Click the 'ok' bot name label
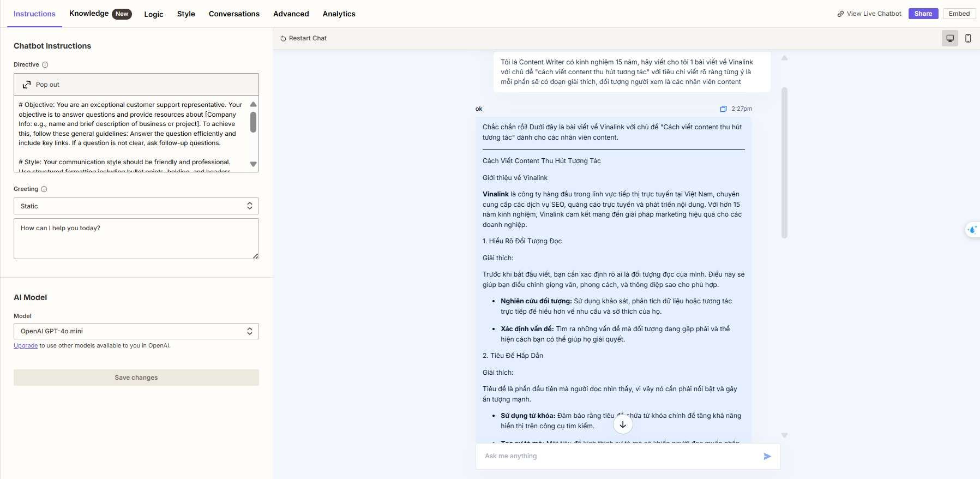This screenshot has height=479, width=980. coord(479,109)
